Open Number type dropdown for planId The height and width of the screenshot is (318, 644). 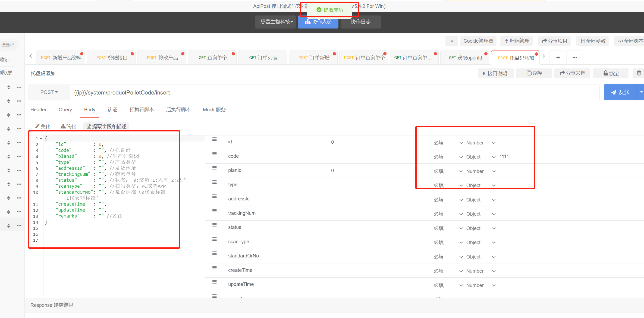point(481,171)
